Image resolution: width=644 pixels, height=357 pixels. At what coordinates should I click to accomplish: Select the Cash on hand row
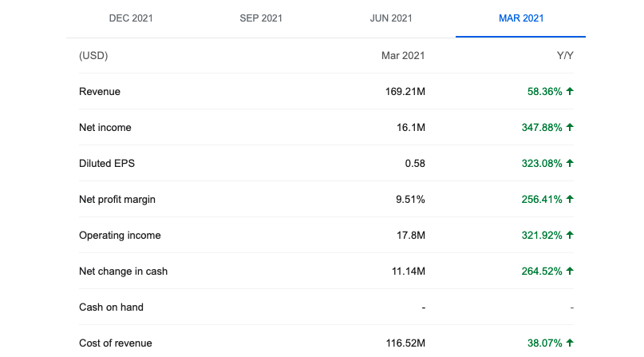point(326,307)
